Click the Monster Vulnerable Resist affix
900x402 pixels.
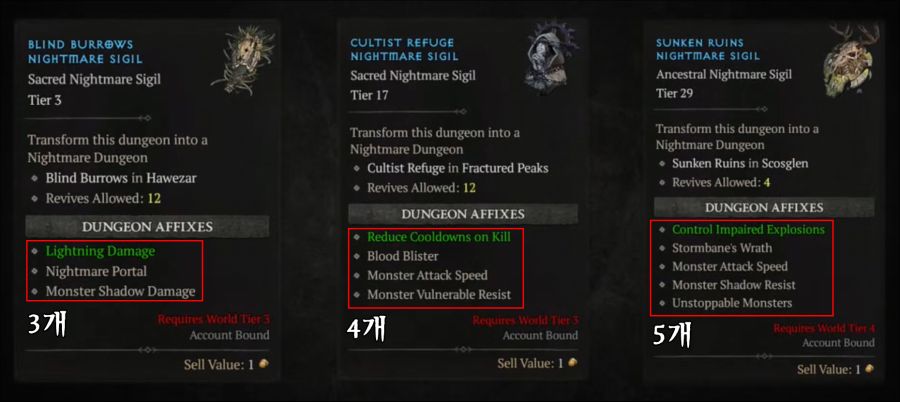click(x=439, y=295)
